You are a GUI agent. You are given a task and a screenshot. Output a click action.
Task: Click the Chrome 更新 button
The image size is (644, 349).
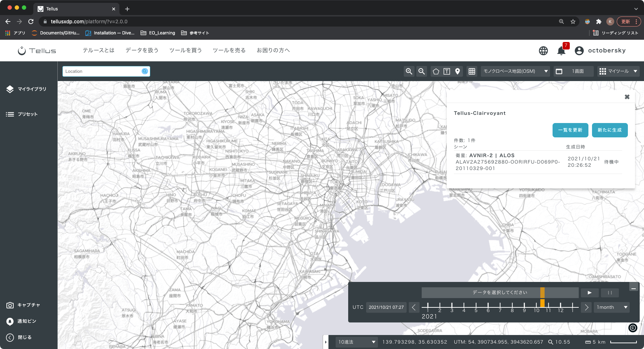pos(629,22)
